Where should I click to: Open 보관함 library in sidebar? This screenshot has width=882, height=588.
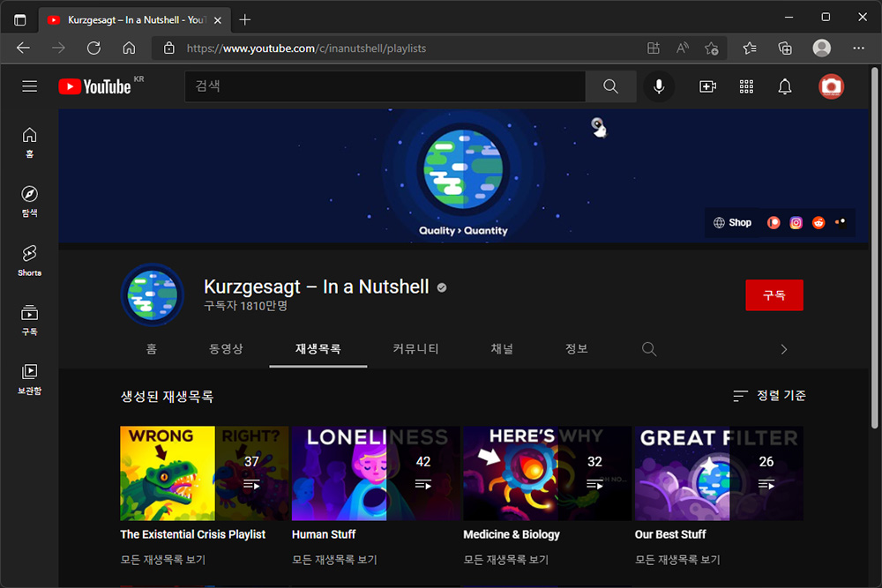pyautogui.click(x=29, y=378)
